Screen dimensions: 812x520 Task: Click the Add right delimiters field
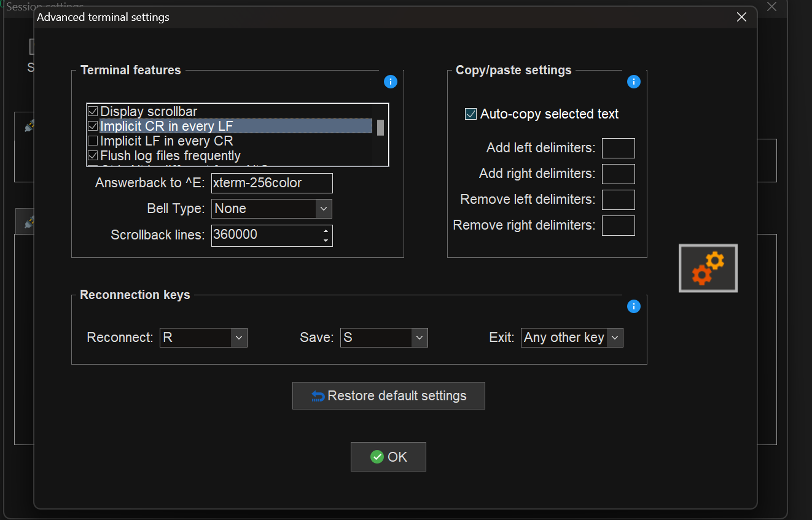[x=618, y=174]
